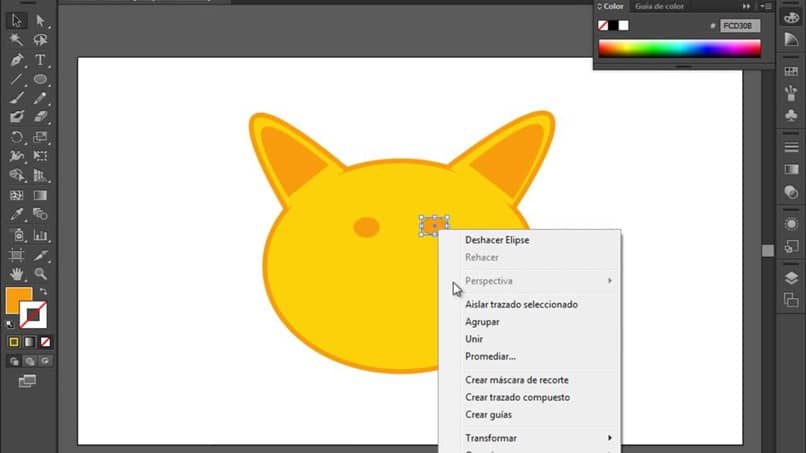
Task: Activate the Artboard tool
Action: [x=16, y=255]
